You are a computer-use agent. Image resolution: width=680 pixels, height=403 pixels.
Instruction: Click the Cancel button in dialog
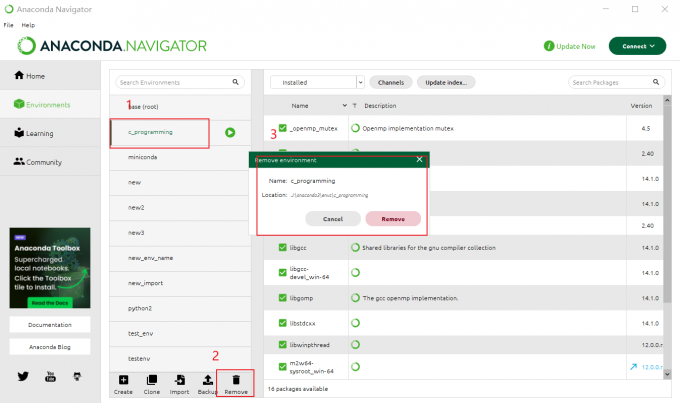[333, 219]
